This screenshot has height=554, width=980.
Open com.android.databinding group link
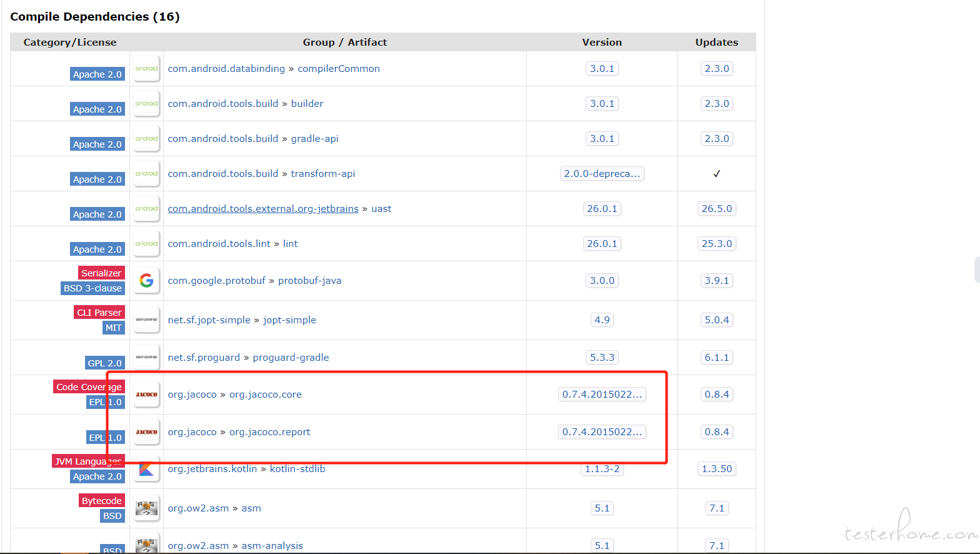click(226, 69)
